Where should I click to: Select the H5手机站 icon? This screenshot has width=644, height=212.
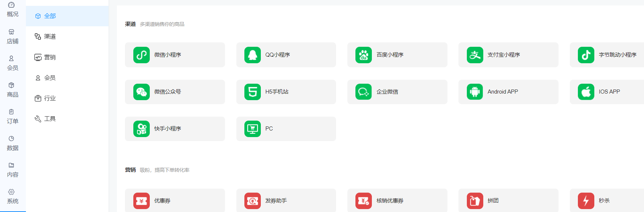coord(252,92)
